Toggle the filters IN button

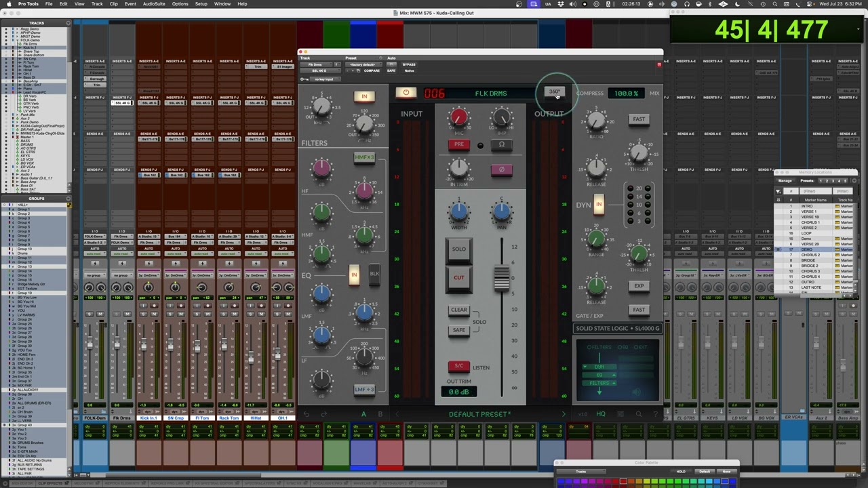(x=364, y=97)
